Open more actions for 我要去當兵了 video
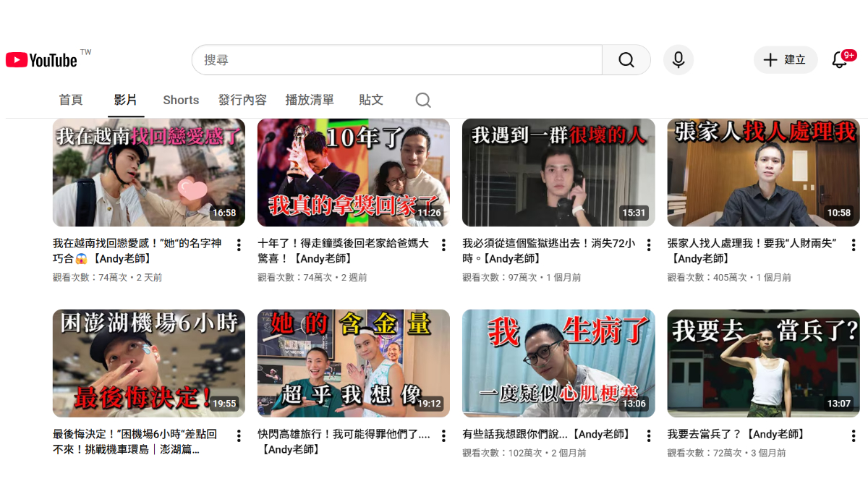This screenshot has height=489, width=868. [854, 435]
